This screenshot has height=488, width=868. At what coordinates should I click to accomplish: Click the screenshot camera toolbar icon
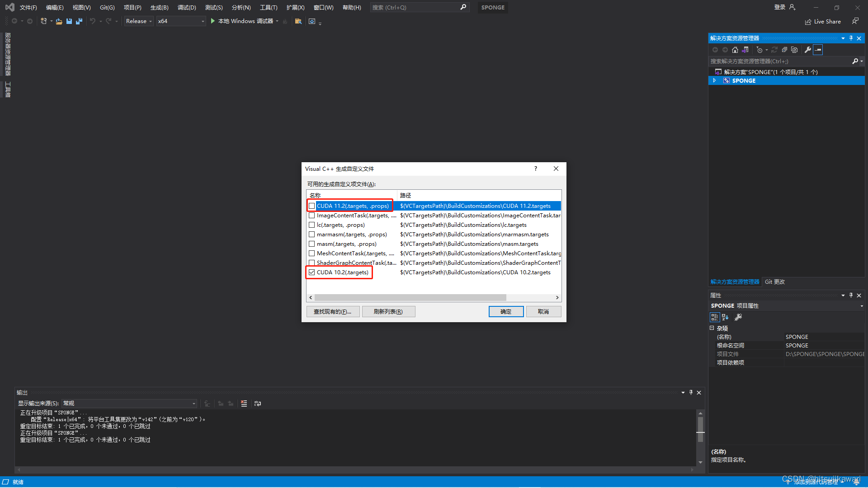coord(312,21)
